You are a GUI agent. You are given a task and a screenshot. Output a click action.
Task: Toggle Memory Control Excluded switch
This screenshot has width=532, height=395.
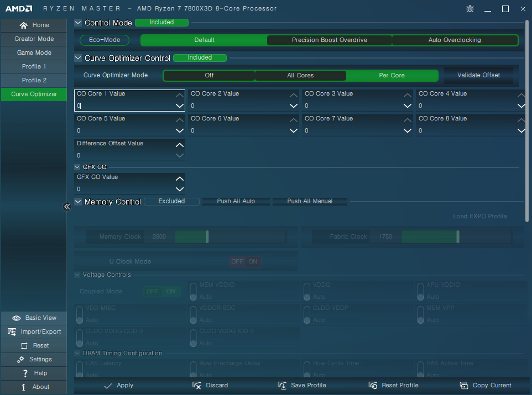171,202
